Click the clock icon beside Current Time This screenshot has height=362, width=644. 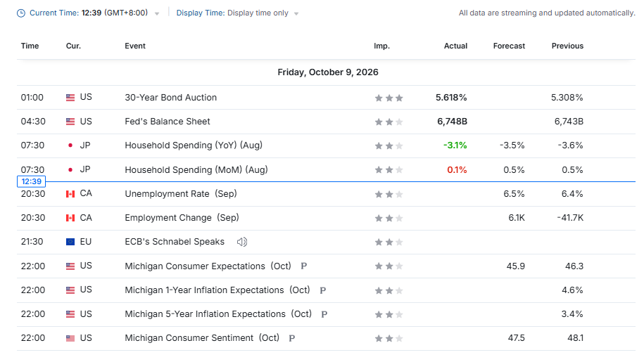[21, 13]
